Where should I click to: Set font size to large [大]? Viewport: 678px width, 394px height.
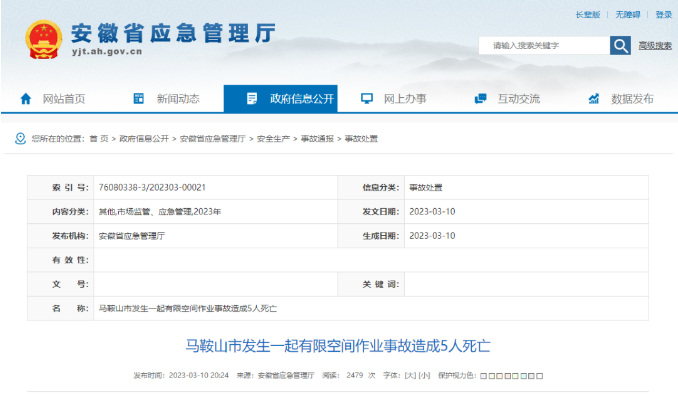point(410,375)
